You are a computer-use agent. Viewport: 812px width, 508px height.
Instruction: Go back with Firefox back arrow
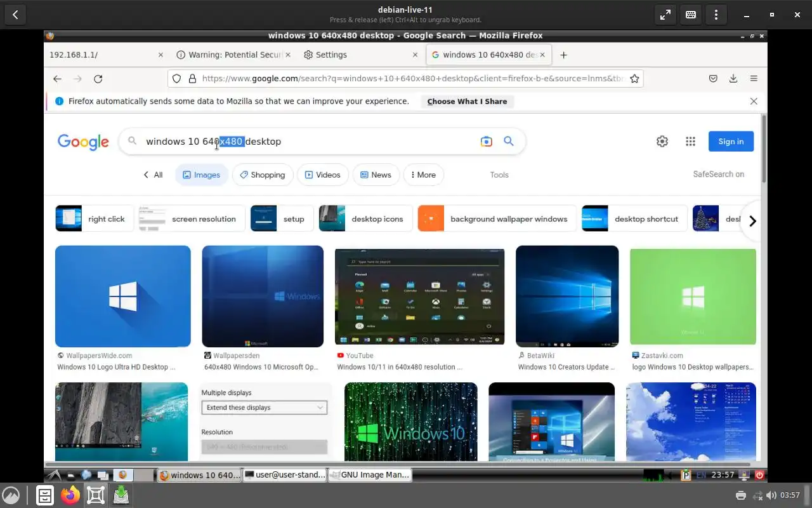[57, 79]
